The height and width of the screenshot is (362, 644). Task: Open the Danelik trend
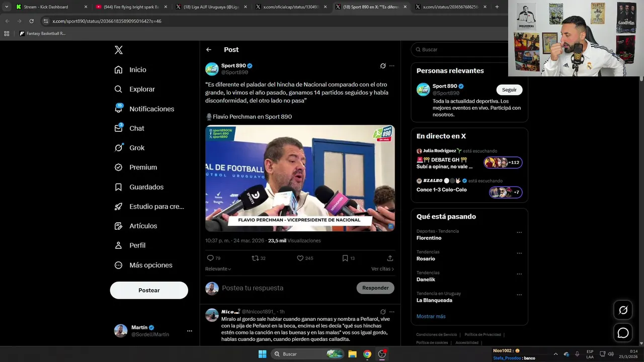coord(426,280)
